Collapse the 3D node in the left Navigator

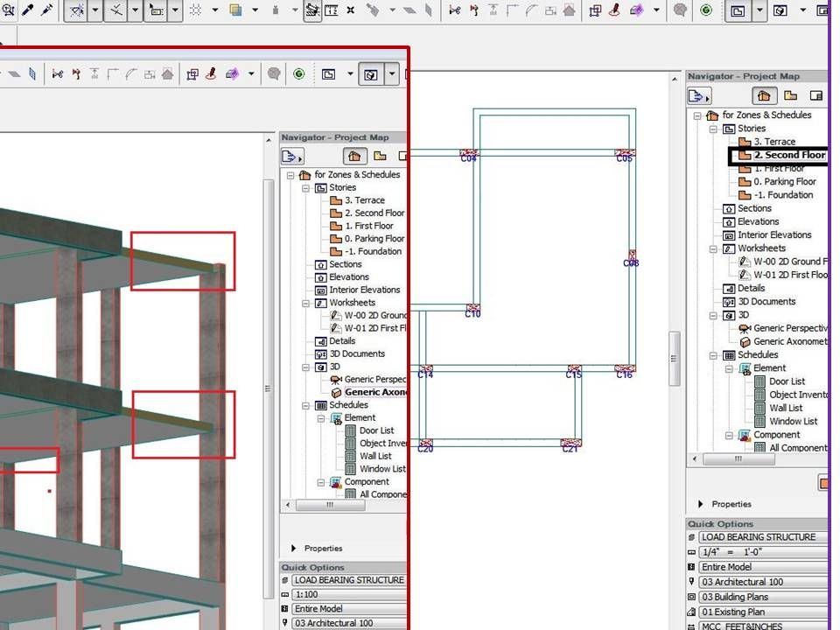click(x=305, y=367)
